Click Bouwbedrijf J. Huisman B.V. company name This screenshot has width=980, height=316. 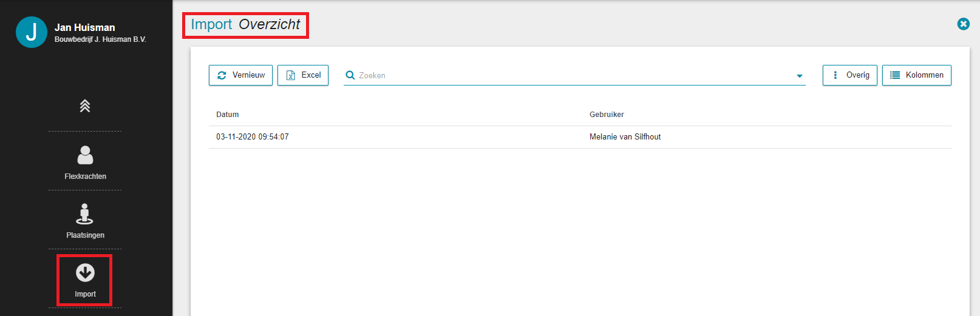pos(100,39)
